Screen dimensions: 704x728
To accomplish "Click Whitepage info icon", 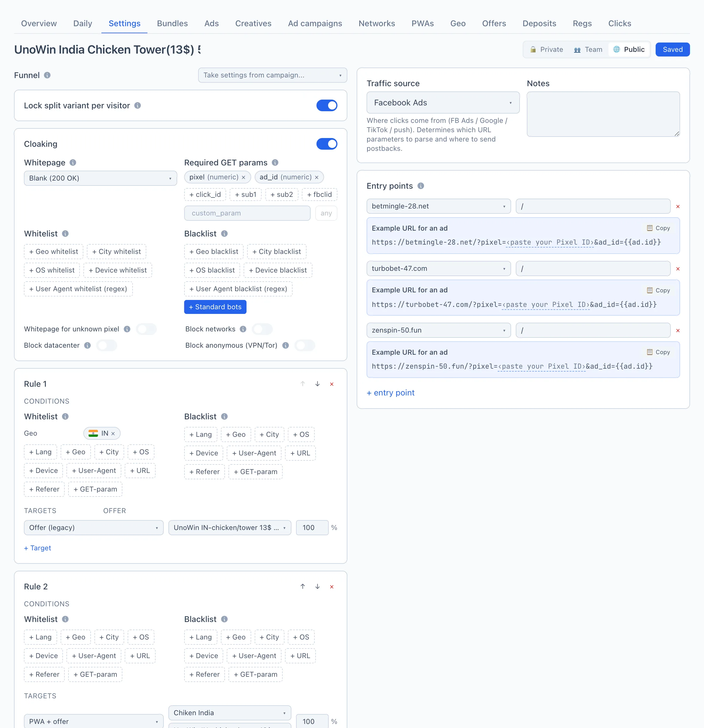I will click(73, 162).
